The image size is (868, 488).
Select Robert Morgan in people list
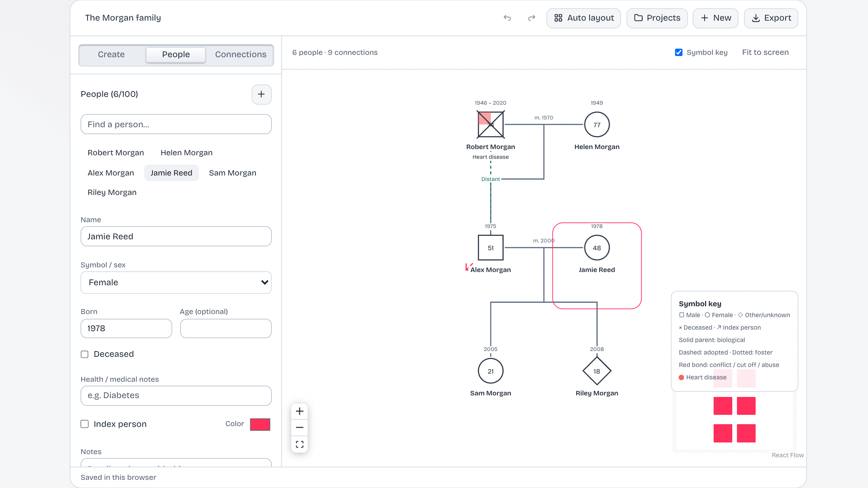116,153
